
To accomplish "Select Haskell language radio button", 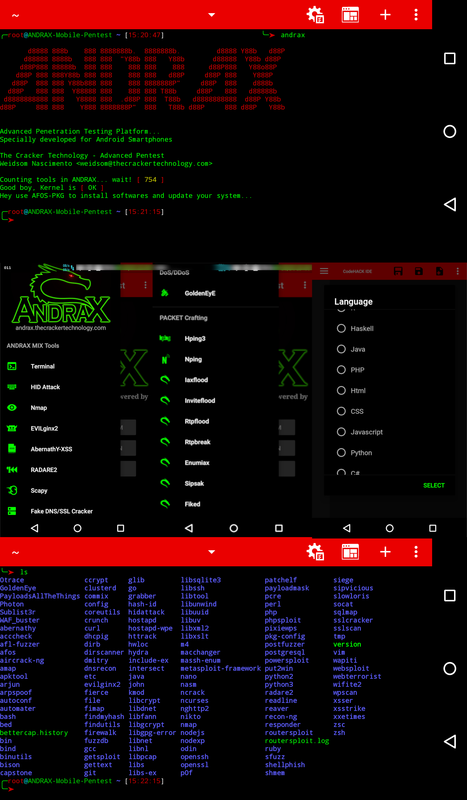I will click(x=341, y=329).
